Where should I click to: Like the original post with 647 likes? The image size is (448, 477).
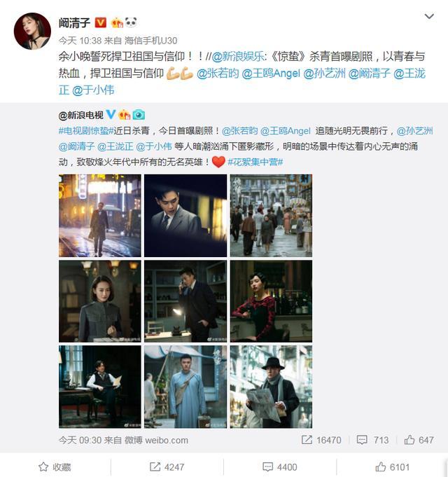click(x=419, y=440)
